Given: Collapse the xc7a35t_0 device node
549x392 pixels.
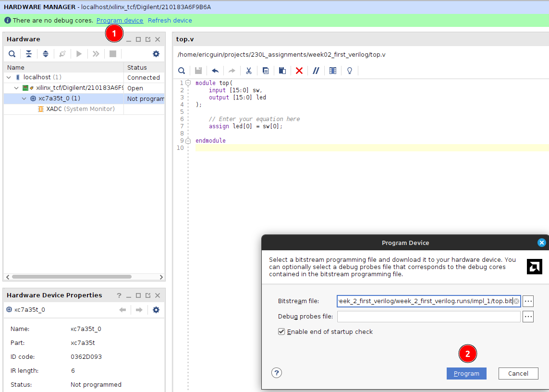Looking at the screenshot, I should click(24, 98).
